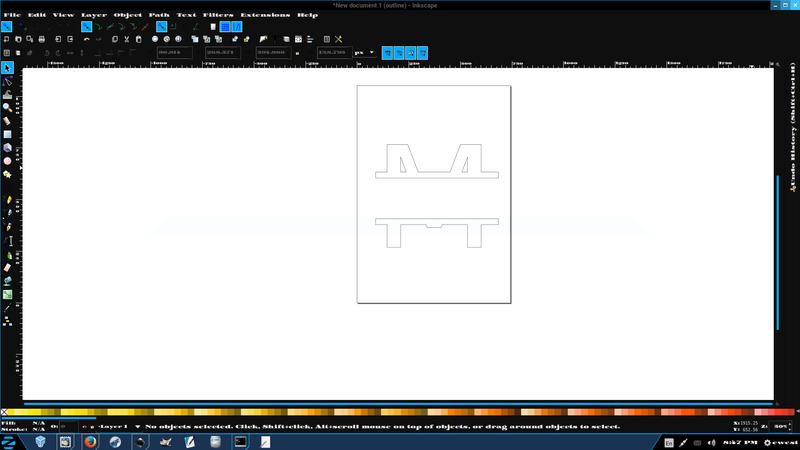Toggle first blue transform-affect button
Viewport: 800px width, 450px height.
tap(387, 53)
